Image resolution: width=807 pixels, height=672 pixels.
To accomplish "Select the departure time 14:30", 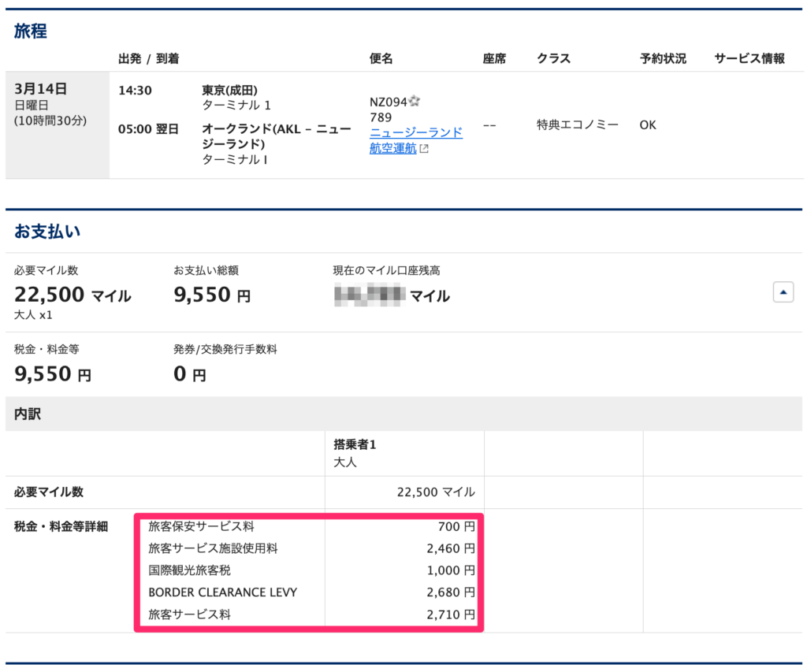I will (x=135, y=91).
